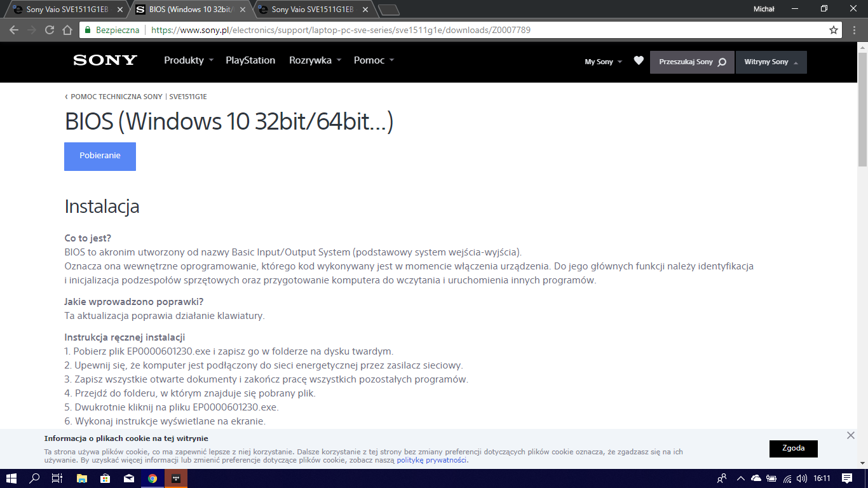The height and width of the screenshot is (488, 868).
Task: Click the Co to jest? subheading
Action: [88, 238]
